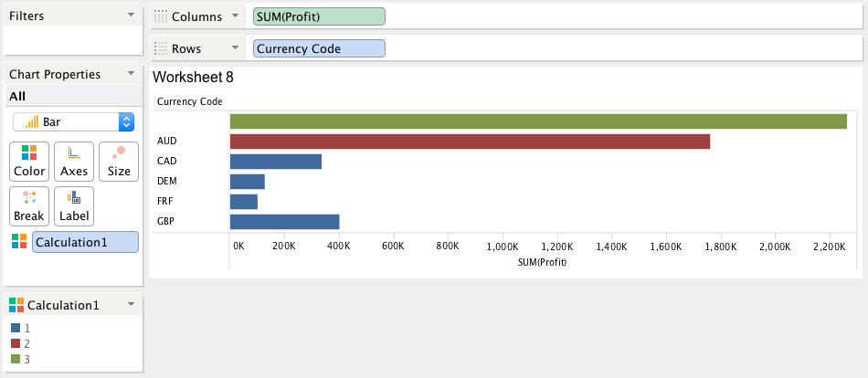
Task: Select the Calculation1 pill in Chart Properties
Action: coord(85,242)
